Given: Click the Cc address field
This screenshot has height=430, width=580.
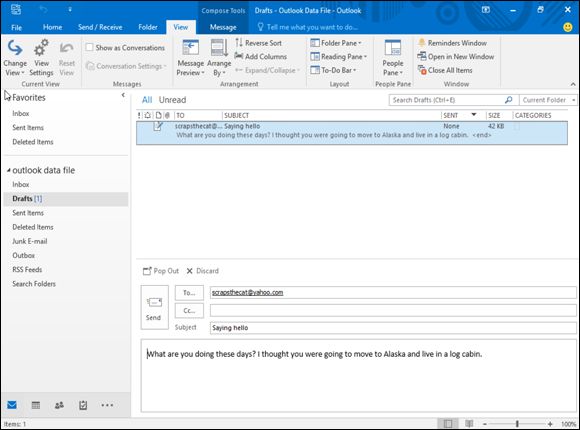Looking at the screenshot, I should (x=393, y=310).
